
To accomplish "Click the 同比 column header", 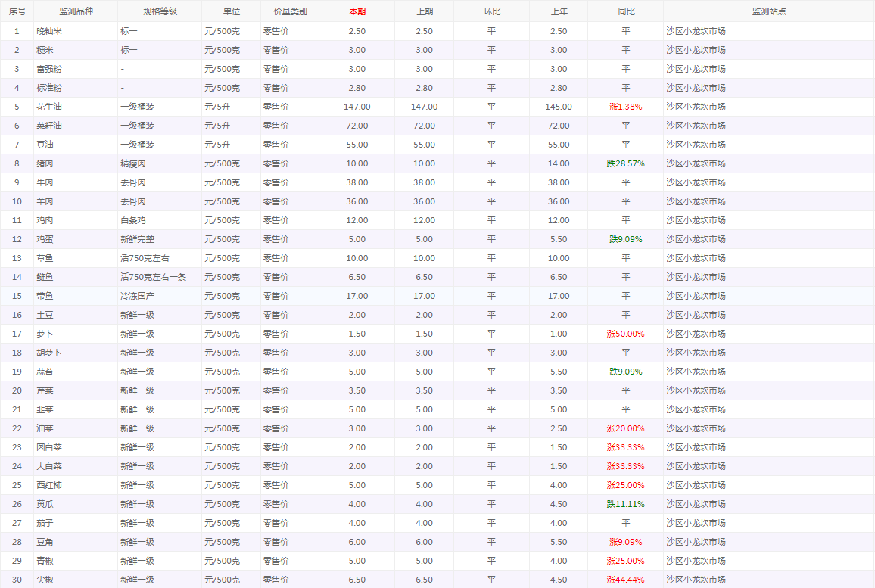I will [x=625, y=11].
